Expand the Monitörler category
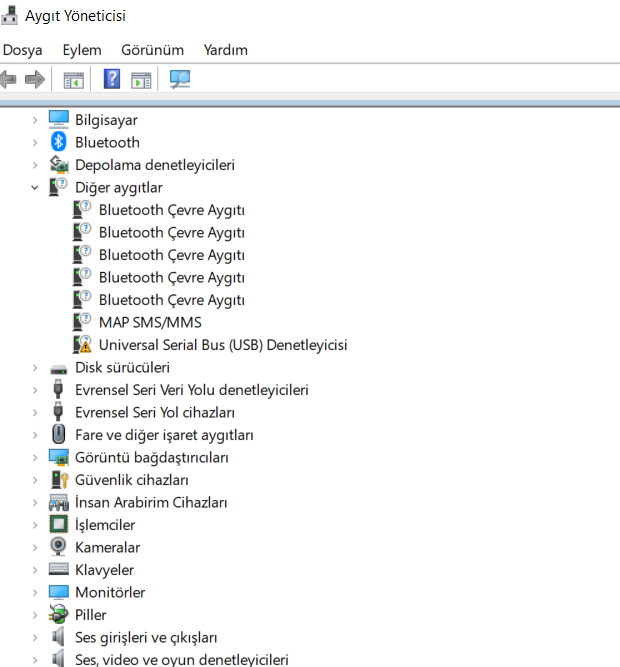620x667 pixels. (x=35, y=593)
